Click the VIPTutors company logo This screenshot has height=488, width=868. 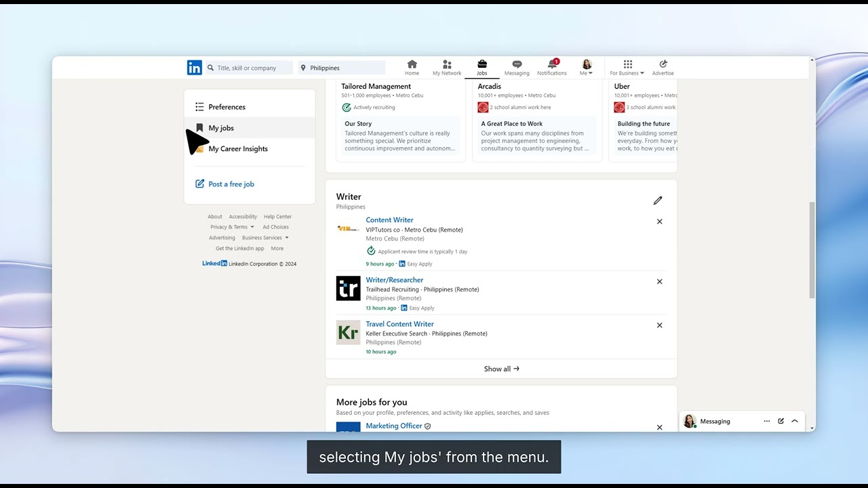[348, 228]
